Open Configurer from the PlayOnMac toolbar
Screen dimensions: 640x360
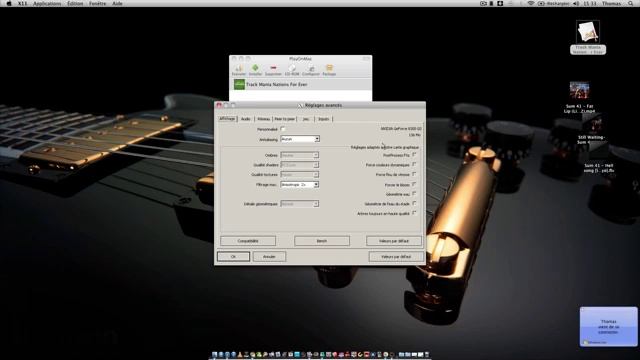point(311,70)
